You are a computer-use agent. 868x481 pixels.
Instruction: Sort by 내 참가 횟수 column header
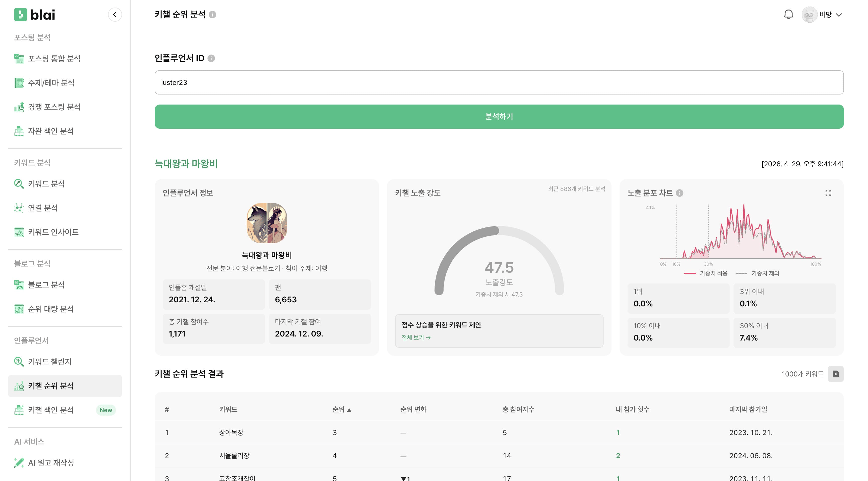pyautogui.click(x=632, y=410)
